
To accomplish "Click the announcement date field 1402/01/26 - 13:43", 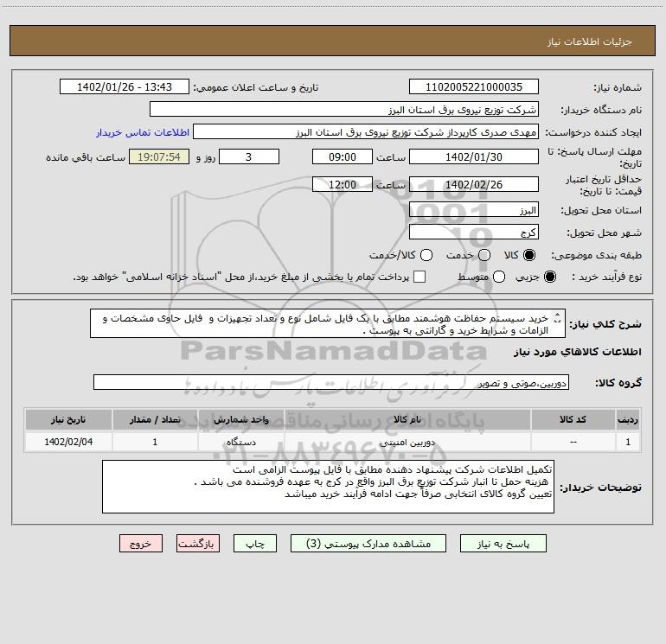I will [125, 87].
